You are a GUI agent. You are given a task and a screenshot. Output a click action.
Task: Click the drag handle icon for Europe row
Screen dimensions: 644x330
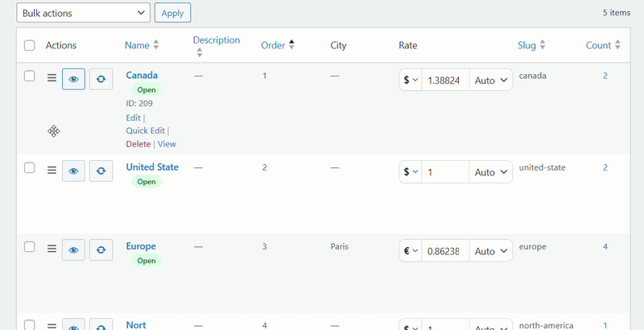click(x=52, y=250)
